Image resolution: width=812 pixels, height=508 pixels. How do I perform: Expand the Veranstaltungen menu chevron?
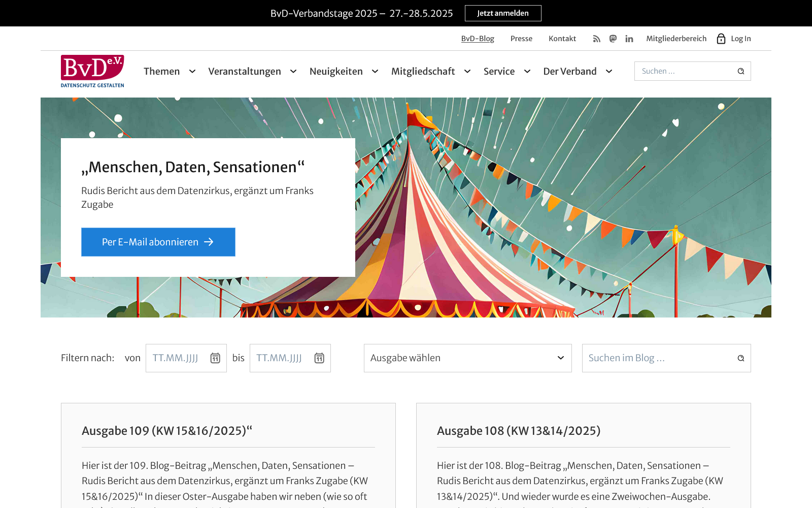click(293, 72)
